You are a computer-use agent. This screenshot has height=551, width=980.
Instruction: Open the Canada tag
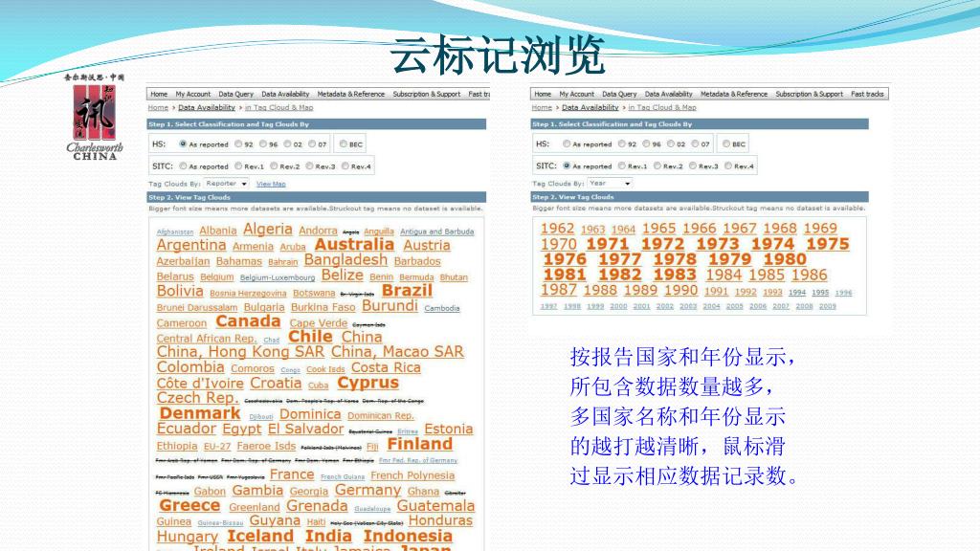pos(248,321)
